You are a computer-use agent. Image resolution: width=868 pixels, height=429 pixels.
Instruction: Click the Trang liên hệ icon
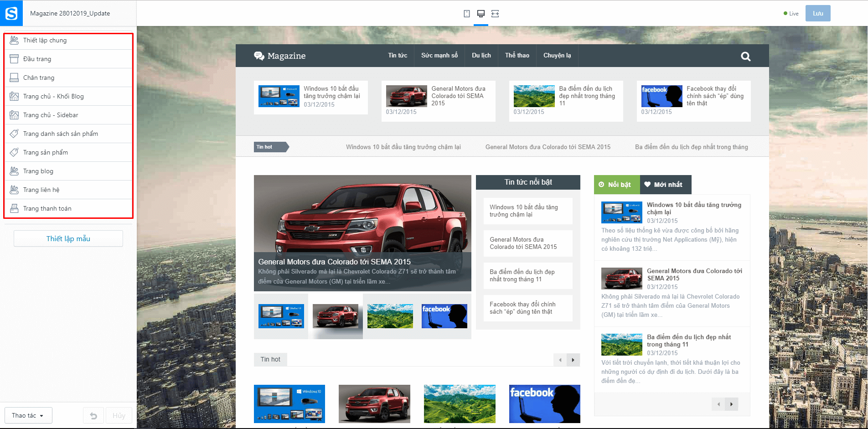tap(14, 190)
